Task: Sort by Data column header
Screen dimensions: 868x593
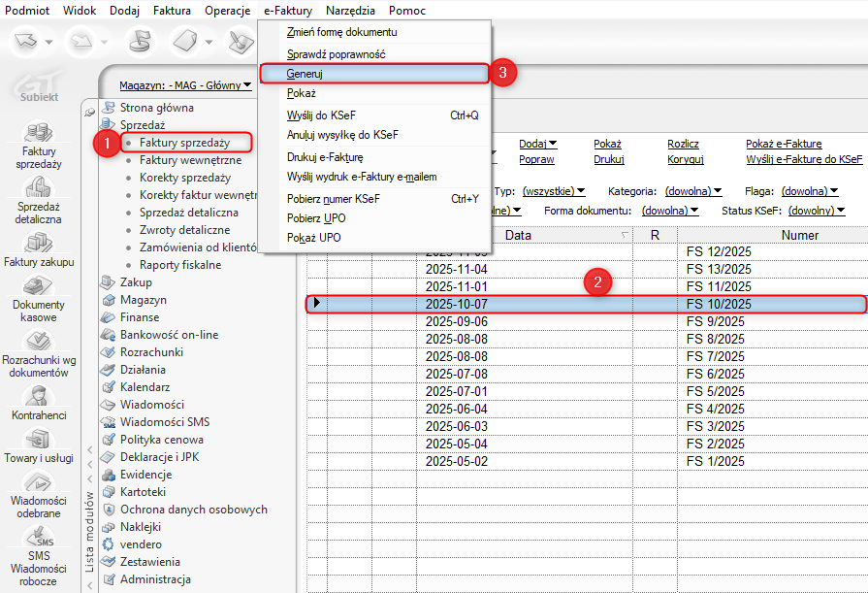Action: pyautogui.click(x=518, y=235)
